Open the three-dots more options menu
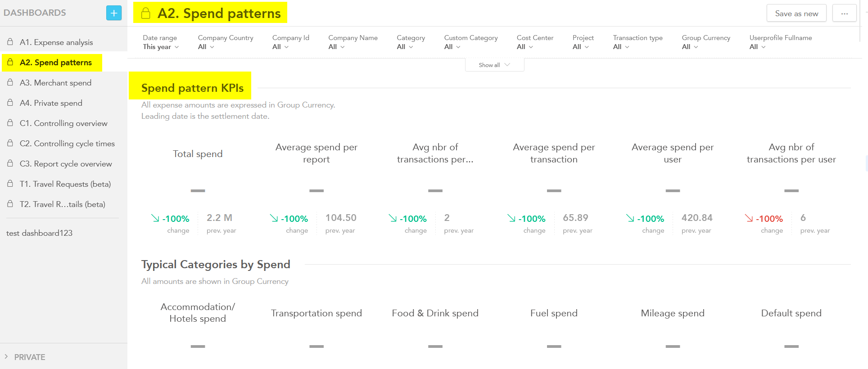The image size is (868, 369). tap(844, 13)
